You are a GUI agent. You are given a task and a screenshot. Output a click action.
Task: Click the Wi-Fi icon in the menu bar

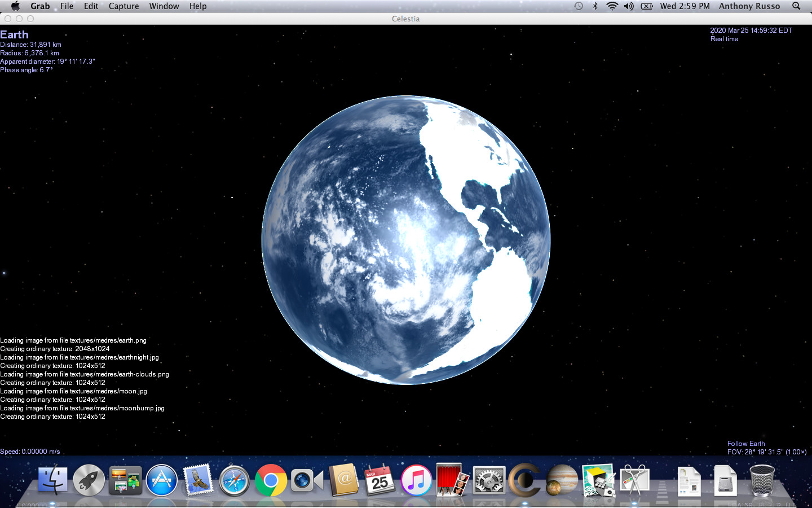pos(612,6)
